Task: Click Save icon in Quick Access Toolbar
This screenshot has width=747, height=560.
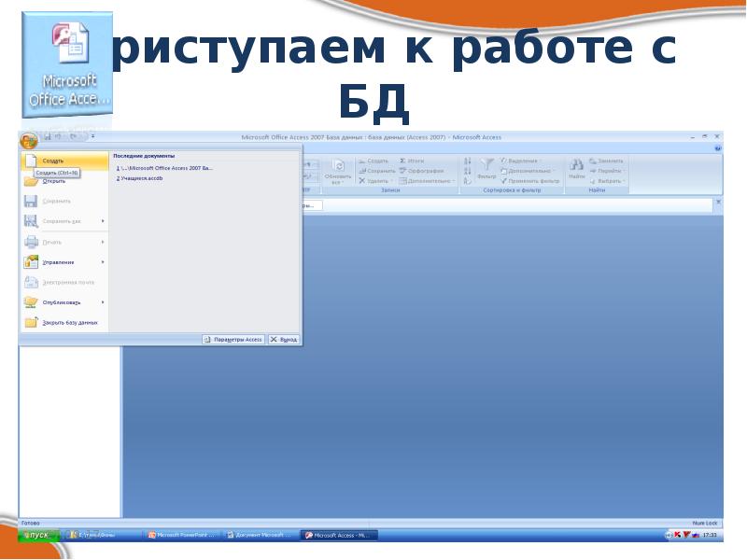Action: (x=48, y=136)
